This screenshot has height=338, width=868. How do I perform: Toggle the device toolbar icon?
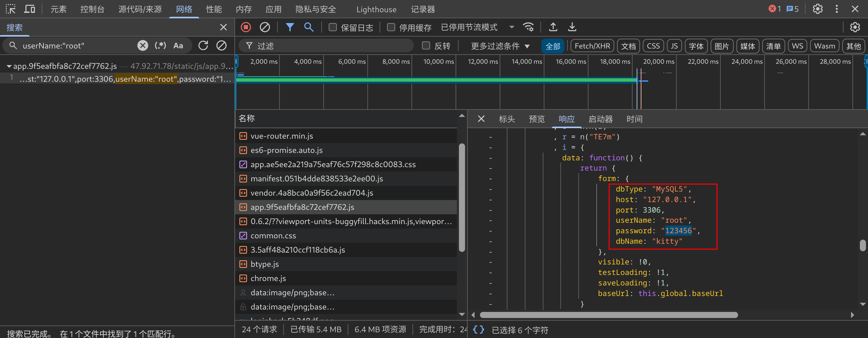pyautogui.click(x=30, y=9)
